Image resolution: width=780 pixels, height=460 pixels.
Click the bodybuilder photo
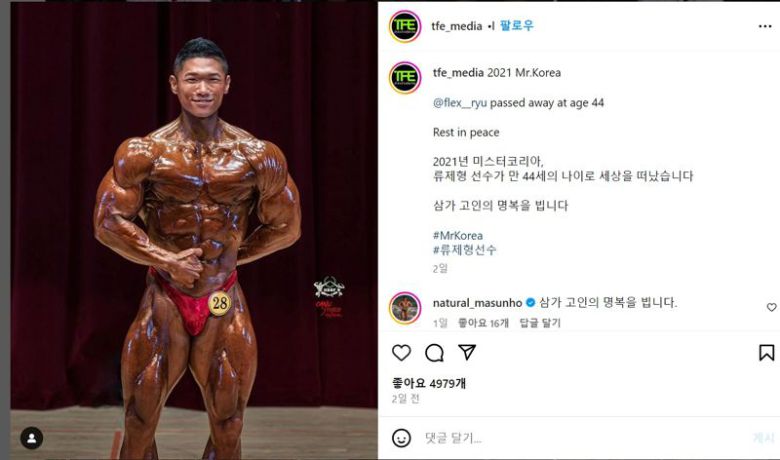194,231
